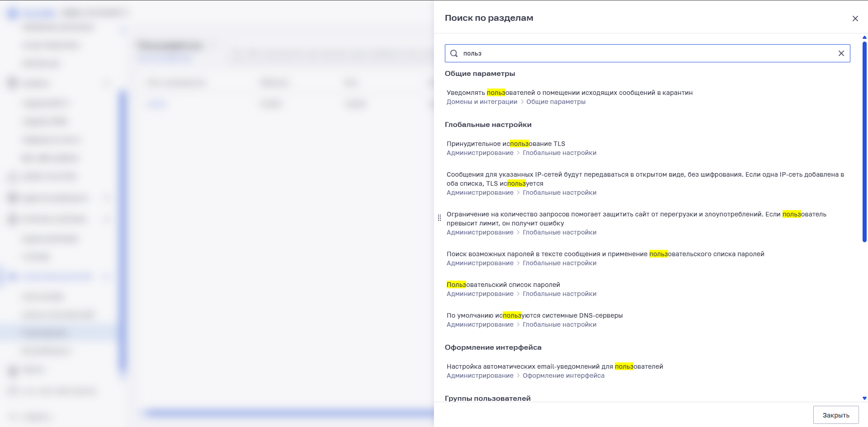Open result 'Уведомлять пользователей о помещении исходящих сообщений'
The height and width of the screenshot is (427, 868).
click(x=570, y=93)
